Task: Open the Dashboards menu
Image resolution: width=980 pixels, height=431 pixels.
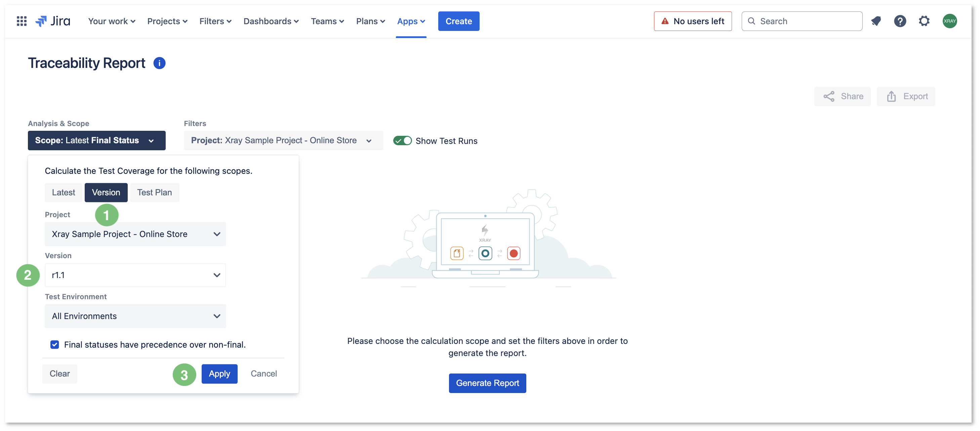Action: coord(271,21)
